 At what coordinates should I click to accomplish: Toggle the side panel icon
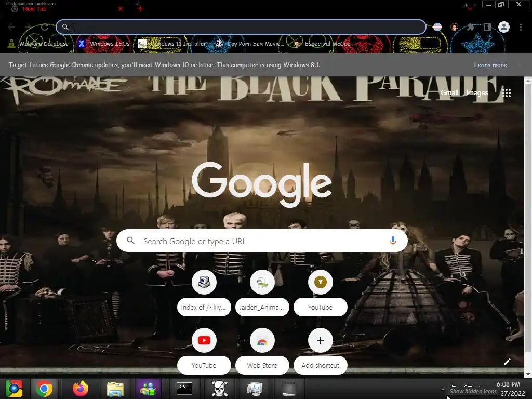point(487,27)
